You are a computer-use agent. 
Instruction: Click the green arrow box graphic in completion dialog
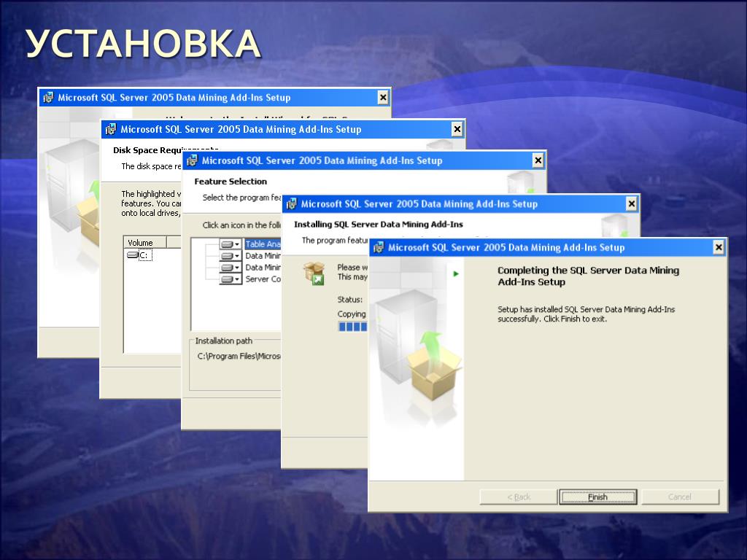tap(433, 366)
